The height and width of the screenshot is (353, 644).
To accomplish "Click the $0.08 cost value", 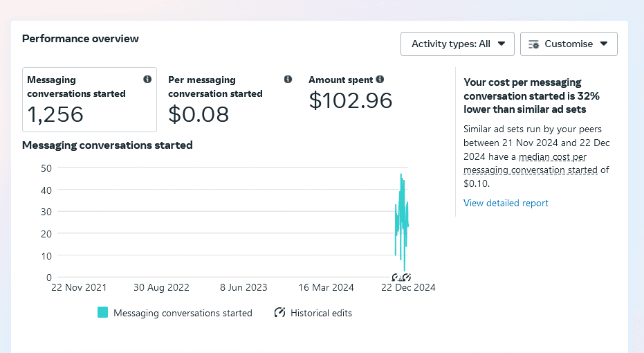I will pos(199,114).
